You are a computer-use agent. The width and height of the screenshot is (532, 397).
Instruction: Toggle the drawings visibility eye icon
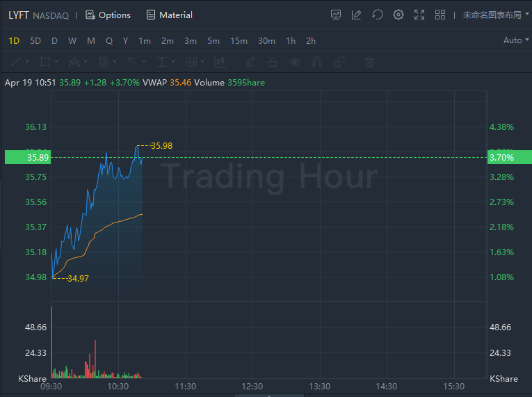(x=295, y=62)
